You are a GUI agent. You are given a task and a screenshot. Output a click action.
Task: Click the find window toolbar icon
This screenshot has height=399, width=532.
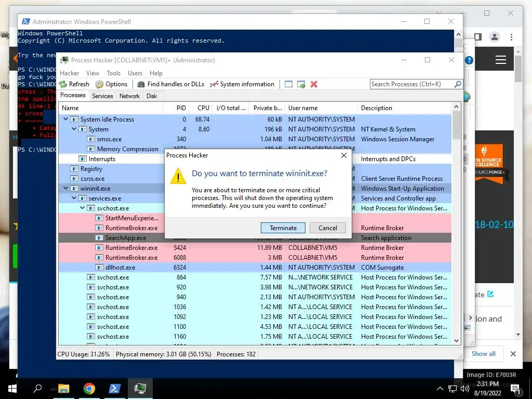288,84
